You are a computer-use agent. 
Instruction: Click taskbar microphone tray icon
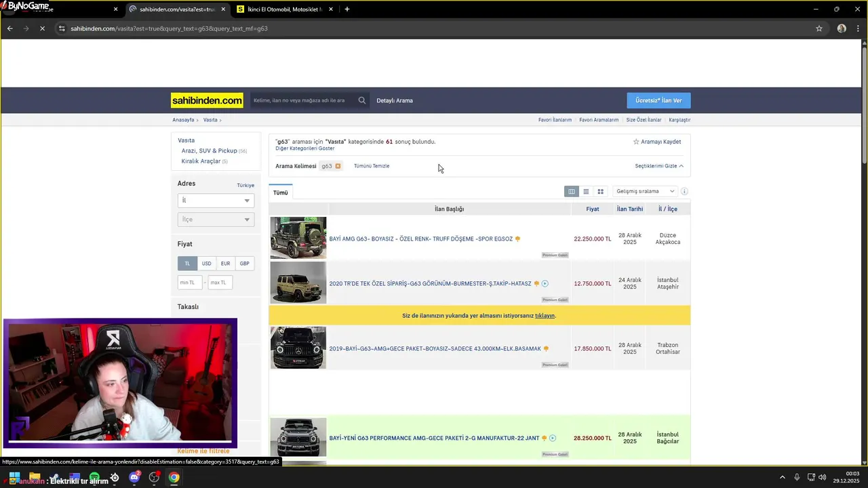point(797,477)
